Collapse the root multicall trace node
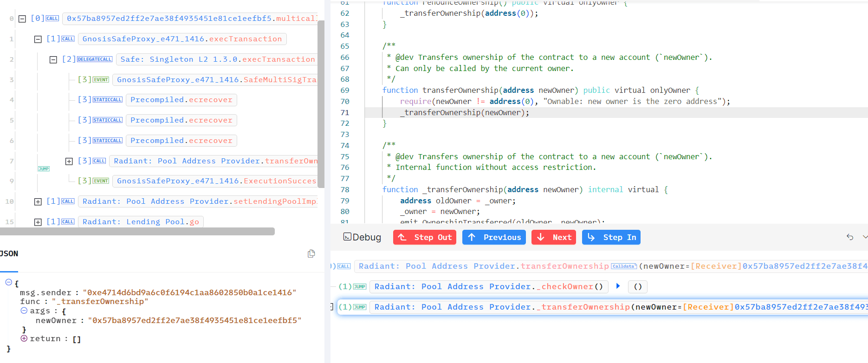This screenshot has height=363, width=868. pyautogui.click(x=22, y=19)
